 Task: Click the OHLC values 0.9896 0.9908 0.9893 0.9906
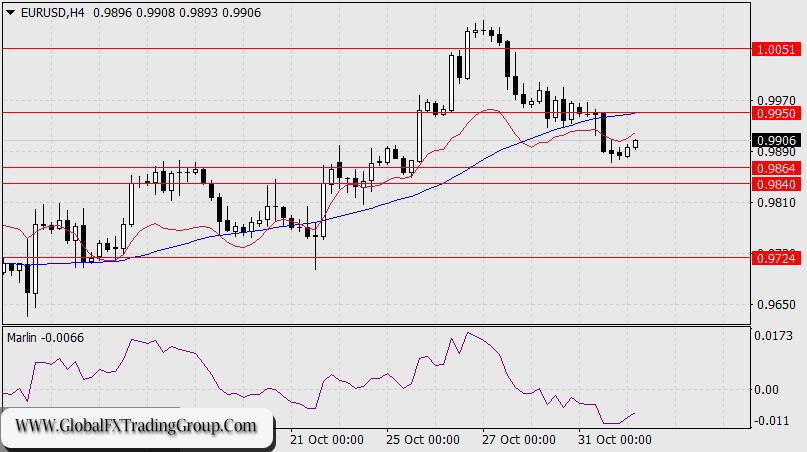[177, 13]
